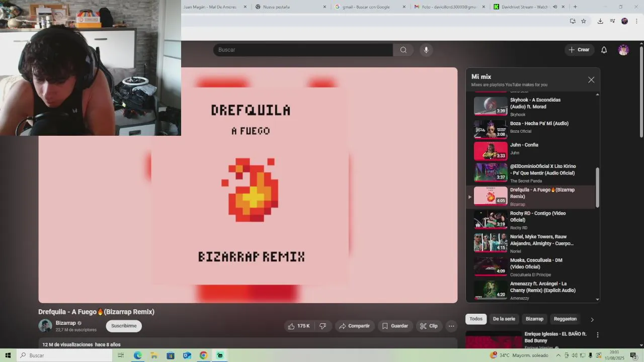The image size is (644, 362).
Task: Focus the YouTube Buscar search field
Action: pos(303,50)
